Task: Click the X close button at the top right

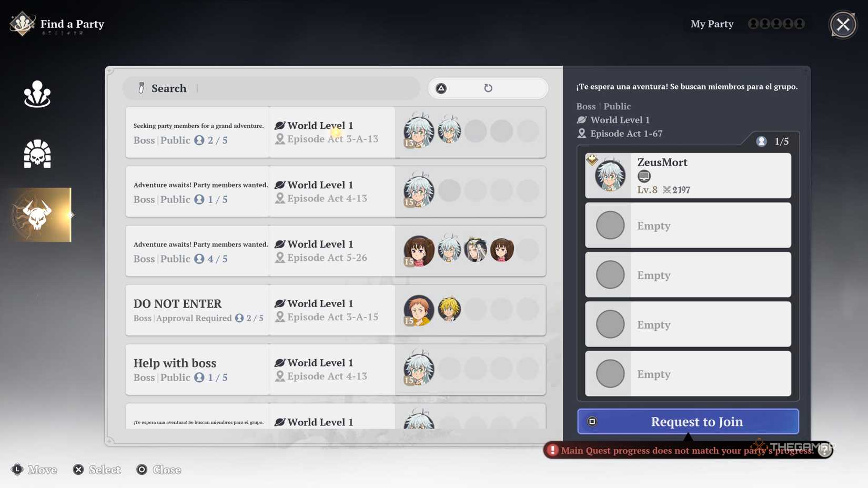Action: pos(843,24)
